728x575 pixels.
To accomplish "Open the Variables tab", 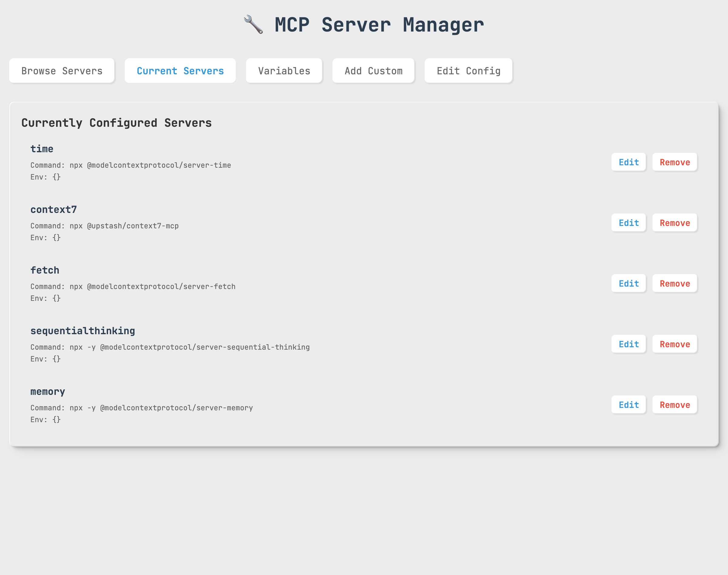I will pos(284,71).
